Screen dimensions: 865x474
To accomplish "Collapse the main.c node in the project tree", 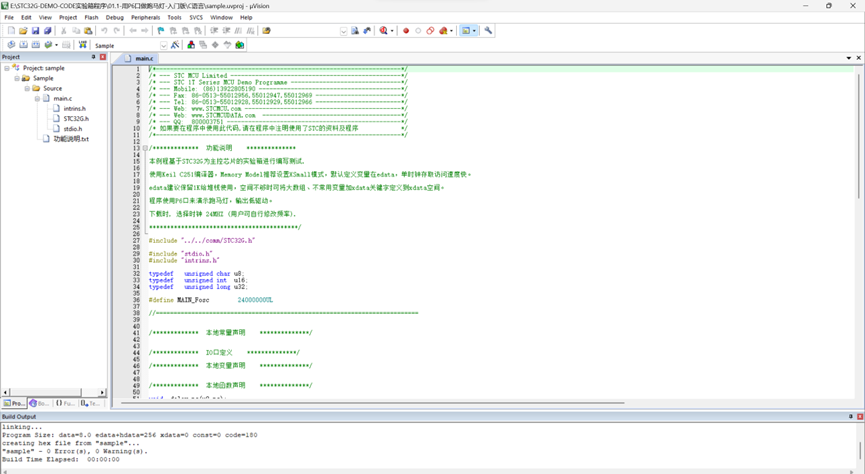I will tap(37, 98).
